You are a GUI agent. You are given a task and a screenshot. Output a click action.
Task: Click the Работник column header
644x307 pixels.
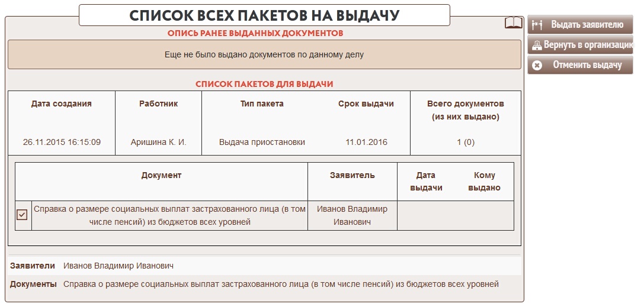158,104
